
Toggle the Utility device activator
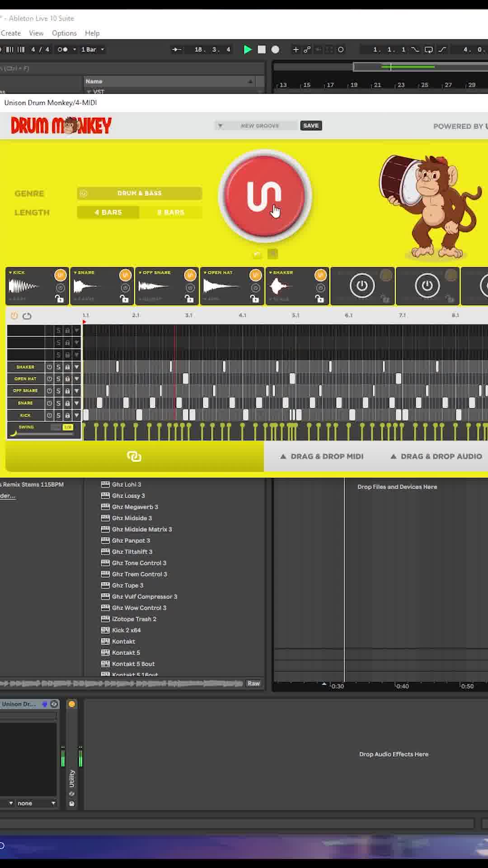click(71, 704)
